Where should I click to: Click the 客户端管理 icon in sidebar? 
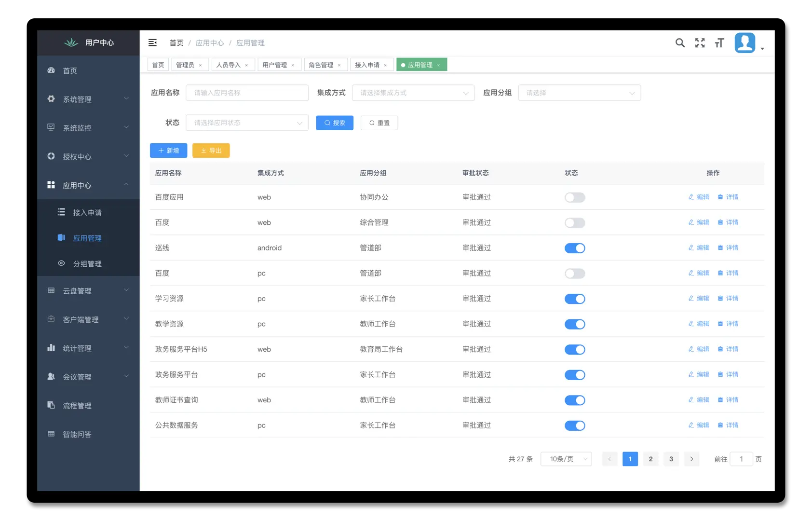51,319
